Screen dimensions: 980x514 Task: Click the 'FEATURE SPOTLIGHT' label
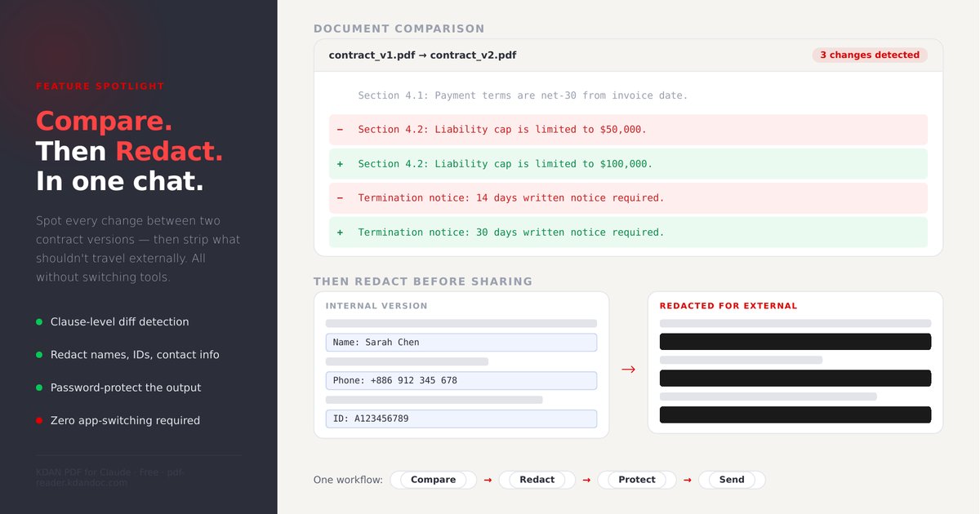tap(100, 86)
